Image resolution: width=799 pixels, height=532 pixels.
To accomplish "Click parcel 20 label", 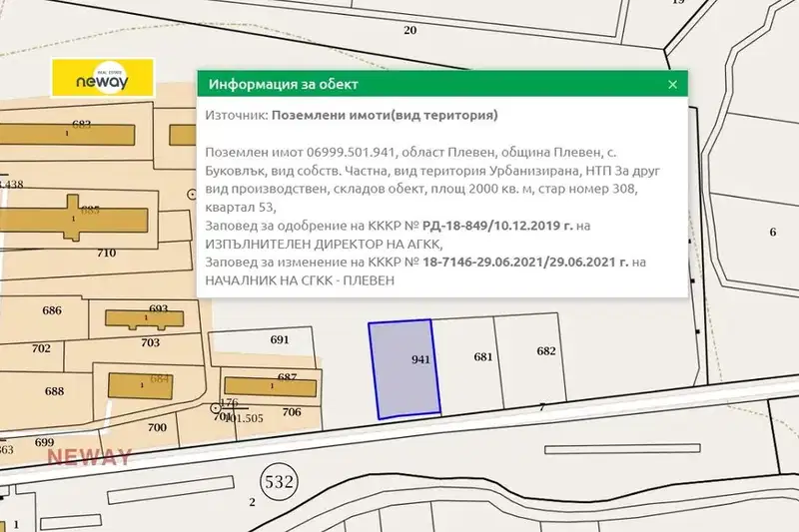I will pyautogui.click(x=410, y=30).
